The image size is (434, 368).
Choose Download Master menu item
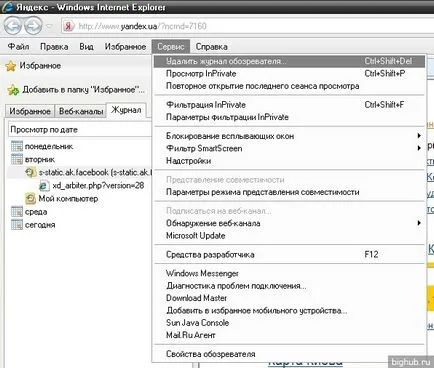tap(289, 298)
